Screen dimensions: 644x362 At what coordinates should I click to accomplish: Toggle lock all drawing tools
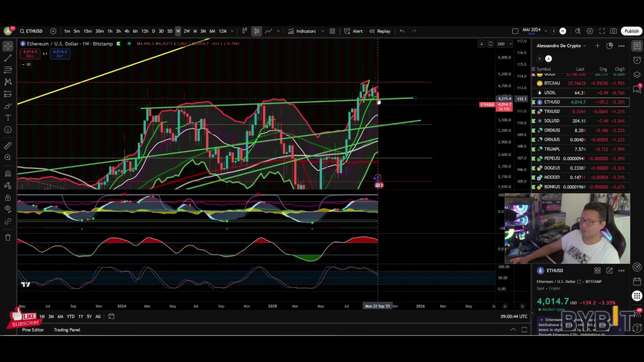pyautogui.click(x=8, y=197)
